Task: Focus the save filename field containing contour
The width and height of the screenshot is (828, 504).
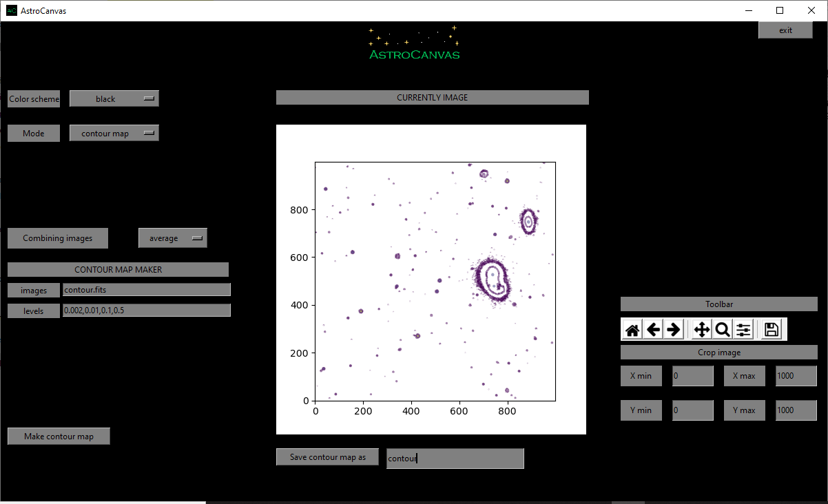Action: pyautogui.click(x=455, y=459)
